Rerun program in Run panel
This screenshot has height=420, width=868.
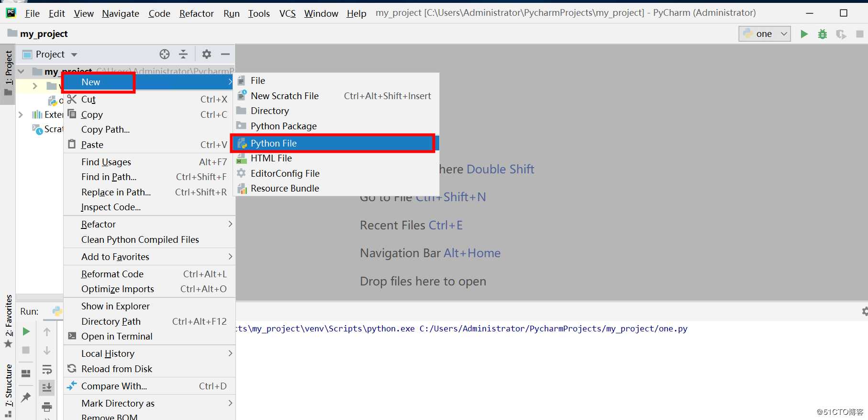pos(26,331)
